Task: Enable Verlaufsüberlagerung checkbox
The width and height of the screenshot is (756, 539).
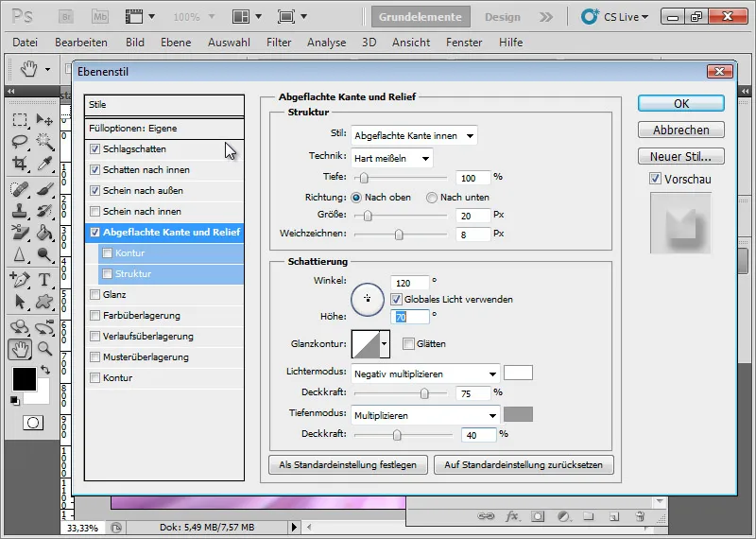Action: click(x=95, y=337)
